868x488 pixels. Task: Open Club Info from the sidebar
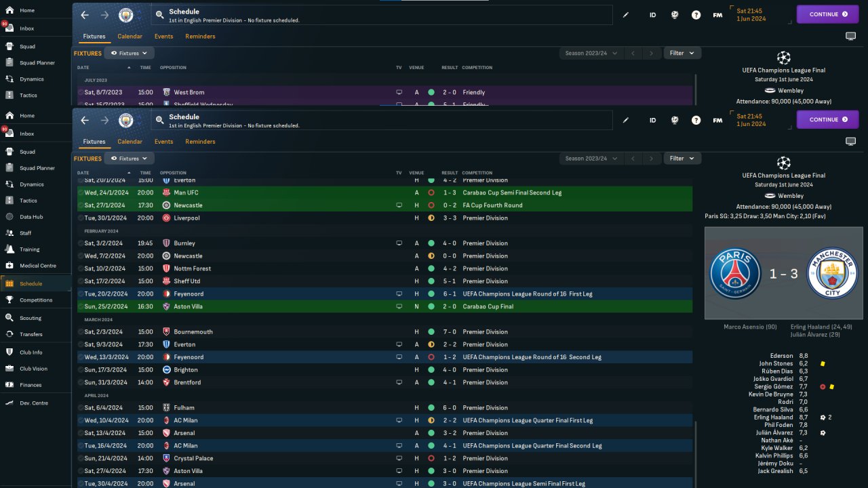35,352
